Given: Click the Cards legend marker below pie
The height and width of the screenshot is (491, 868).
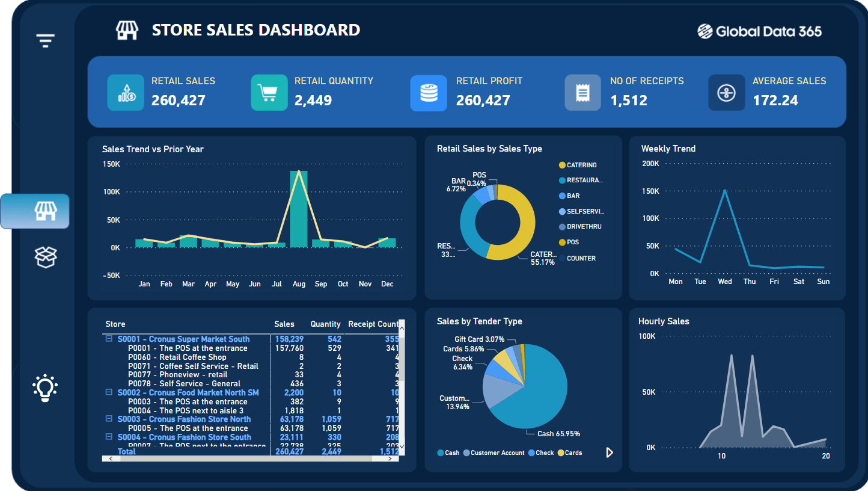Looking at the screenshot, I should 561,452.
